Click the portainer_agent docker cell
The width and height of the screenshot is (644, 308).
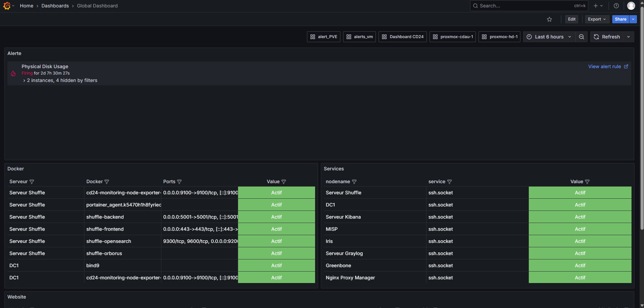[123, 205]
